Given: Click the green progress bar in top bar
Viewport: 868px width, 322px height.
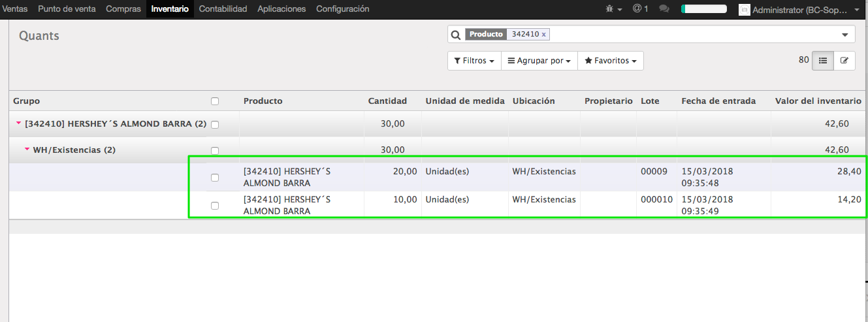Looking at the screenshot, I should pos(703,9).
